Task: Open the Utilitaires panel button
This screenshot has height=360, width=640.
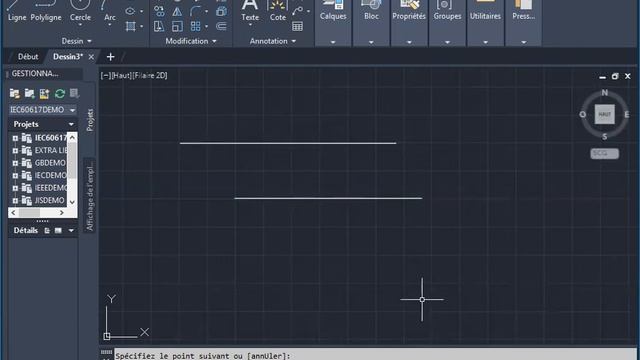Action: 485,22
